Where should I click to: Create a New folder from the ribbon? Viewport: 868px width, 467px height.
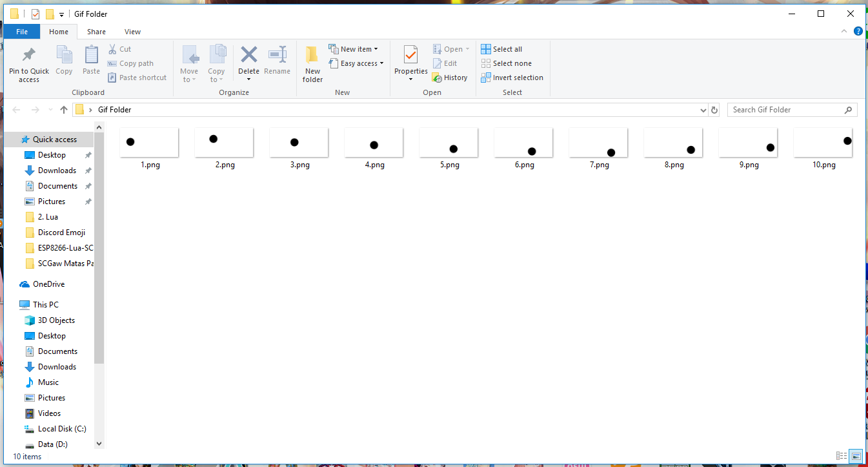(x=312, y=64)
